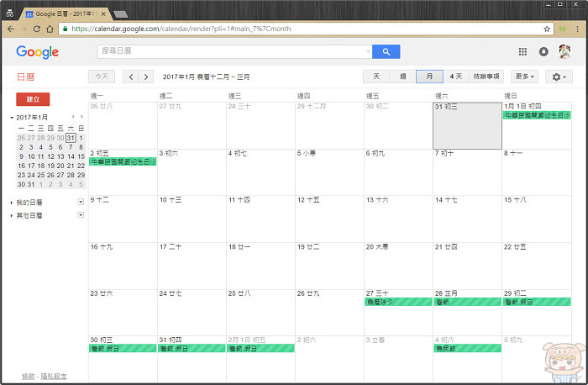Select the Google 日曆 browser tab
Screen dimensions: 588x385
64,14
